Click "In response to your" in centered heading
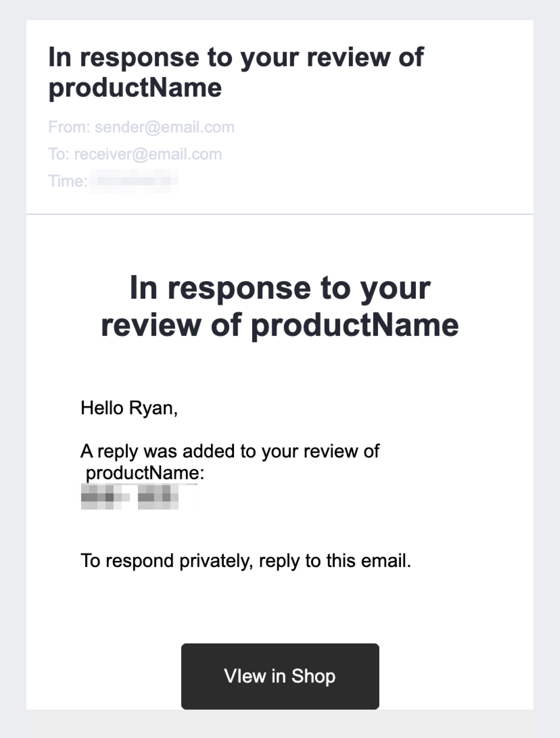 click(280, 288)
